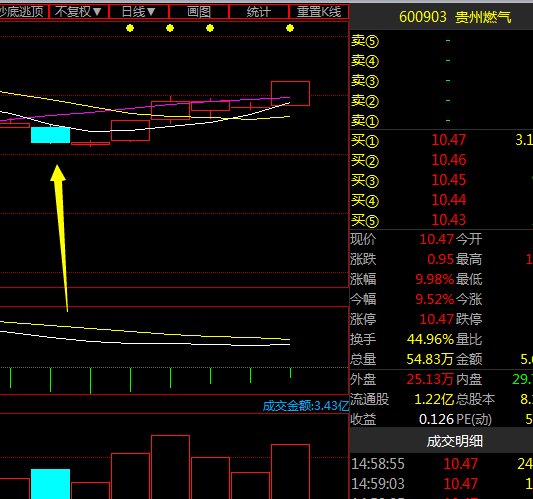Viewport: 533px width, 499px height.
Task: Expand the 日线 period dropdown
Action: coord(139,12)
